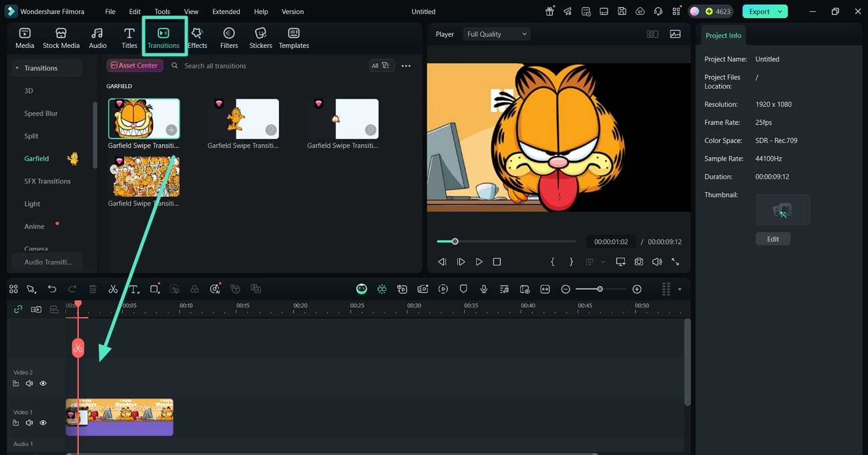The height and width of the screenshot is (455, 868).
Task: Select the Speed Blur category
Action: (x=41, y=113)
